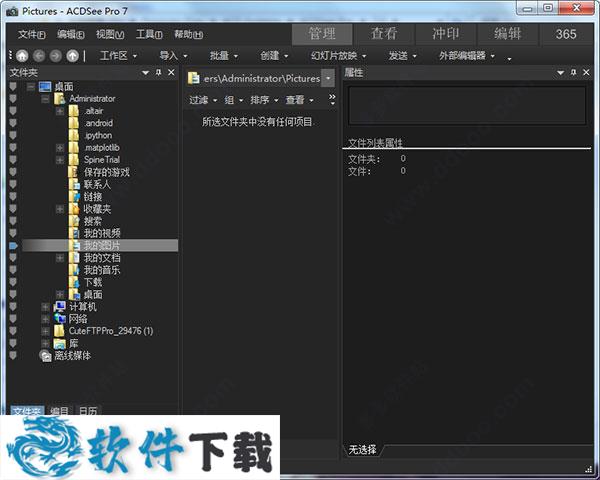The image size is (600, 480).
Task: Select the 网络 tree item
Action: point(71,319)
